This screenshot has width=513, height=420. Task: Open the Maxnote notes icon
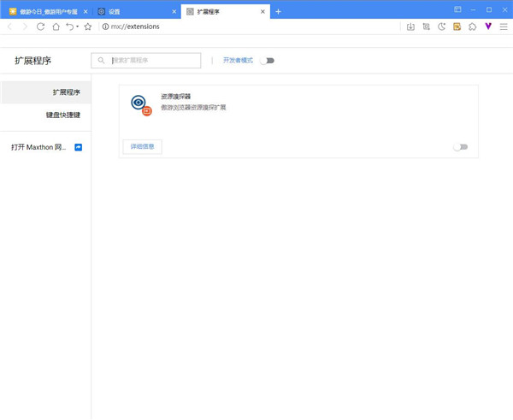(x=457, y=27)
